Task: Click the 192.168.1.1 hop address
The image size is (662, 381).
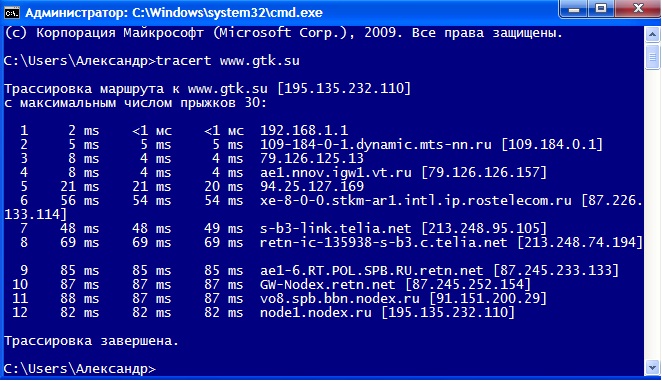Action: [304, 131]
